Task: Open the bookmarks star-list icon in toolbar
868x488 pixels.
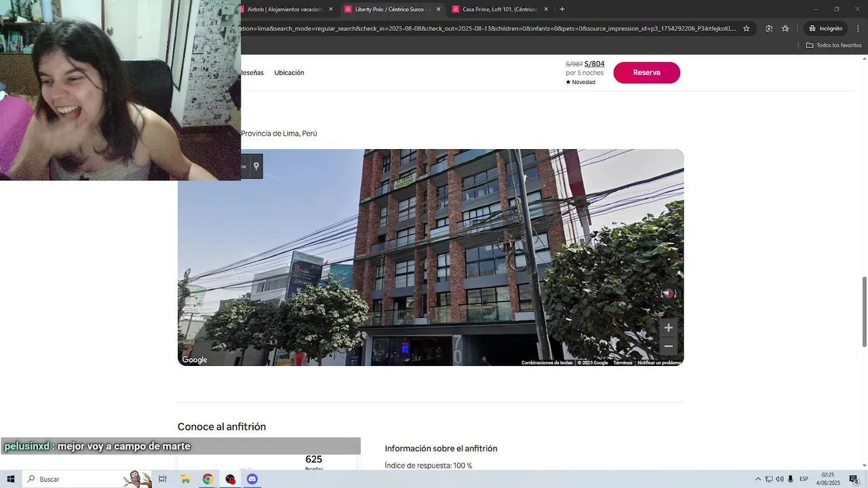Action: pyautogui.click(x=785, y=28)
